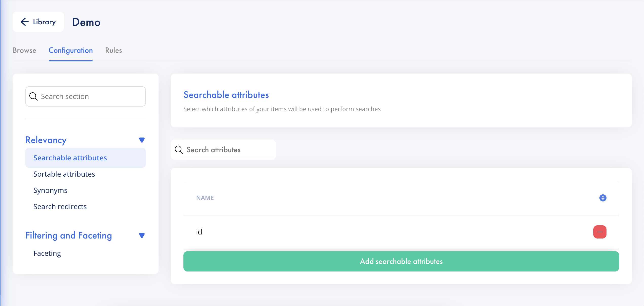This screenshot has height=306, width=644.
Task: Open the Synonyms section
Action: pyautogui.click(x=50, y=190)
